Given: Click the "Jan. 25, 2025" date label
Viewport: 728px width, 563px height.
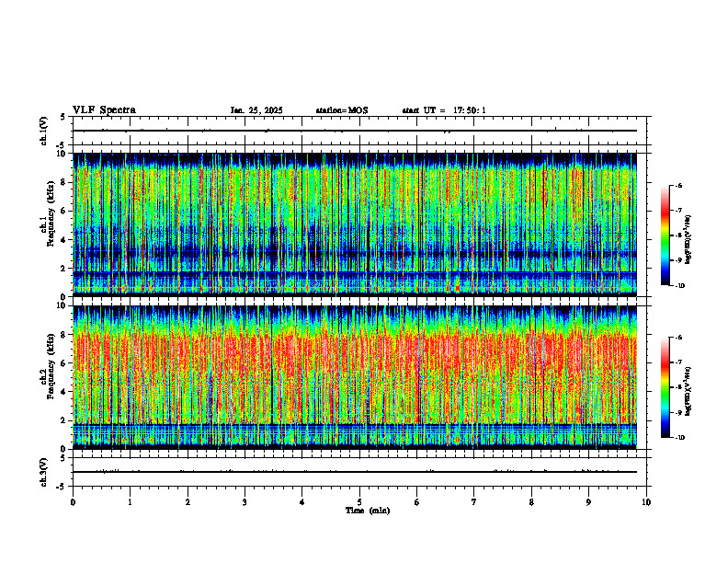Looking at the screenshot, I should click(256, 110).
